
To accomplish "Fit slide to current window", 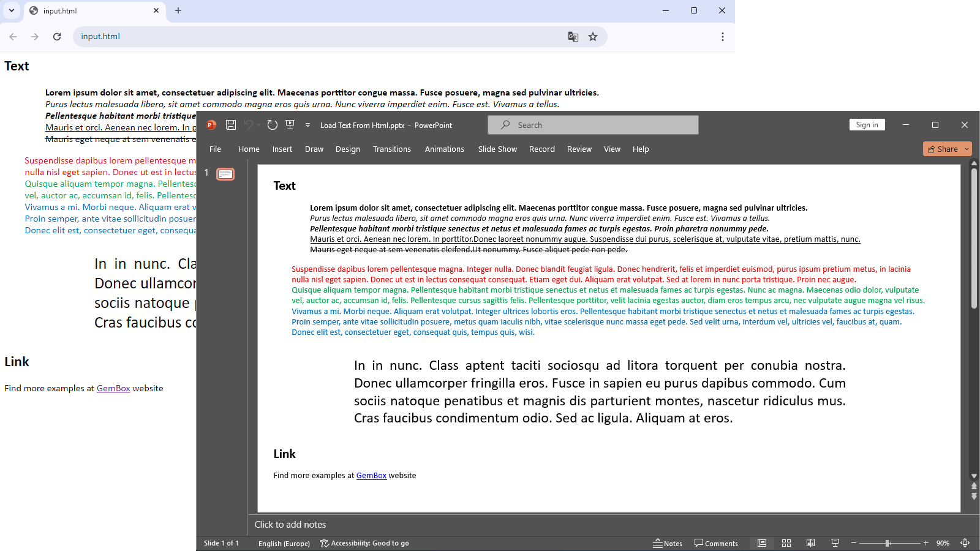I will [965, 543].
